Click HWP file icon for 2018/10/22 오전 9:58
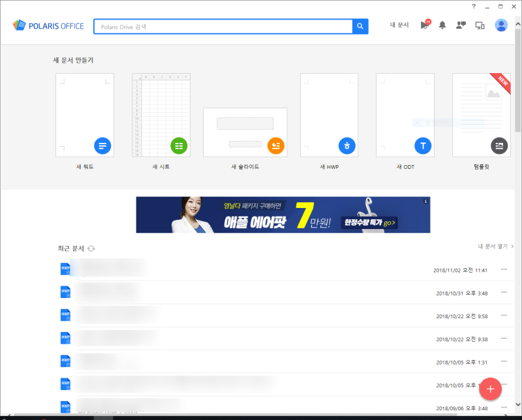Image resolution: width=522 pixels, height=420 pixels. tap(65, 315)
